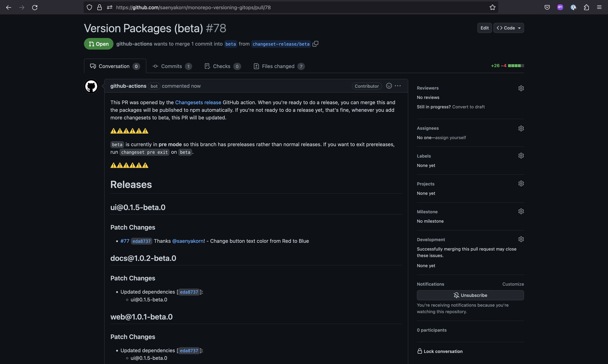Click 'changeset pre exit' code text
The height and width of the screenshot is (364, 608).
click(x=144, y=152)
